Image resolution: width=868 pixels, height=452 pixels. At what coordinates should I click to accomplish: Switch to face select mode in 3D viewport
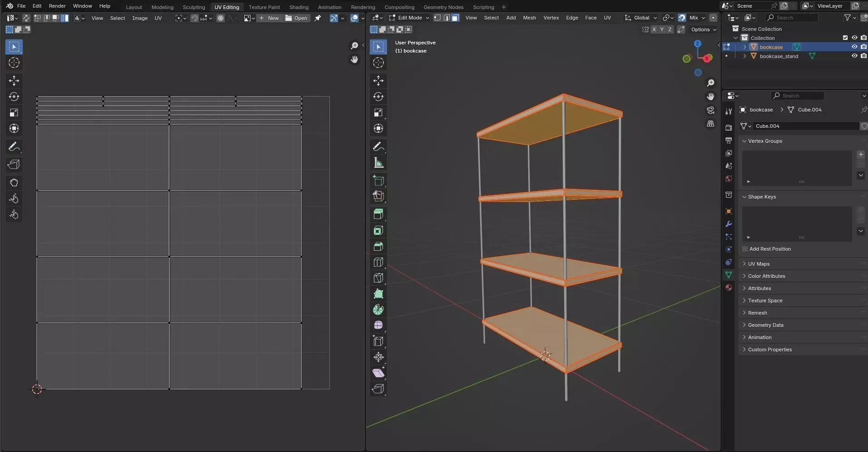[x=456, y=18]
